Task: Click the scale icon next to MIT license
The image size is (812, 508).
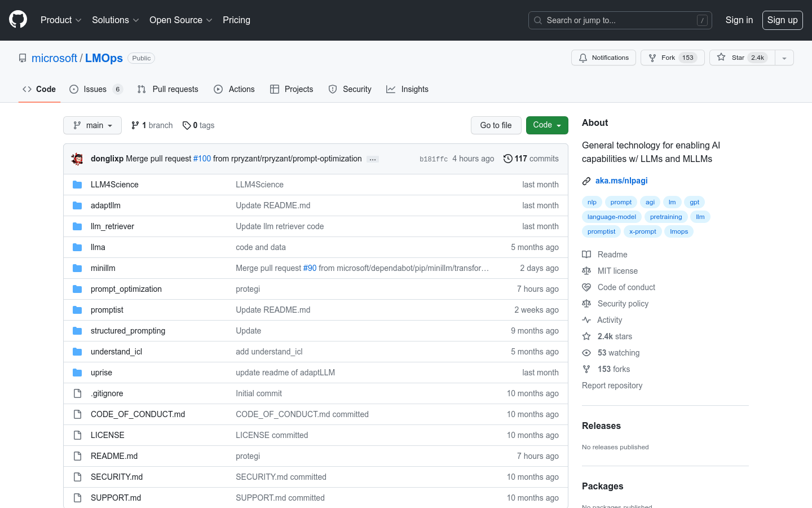Action: [x=586, y=271]
